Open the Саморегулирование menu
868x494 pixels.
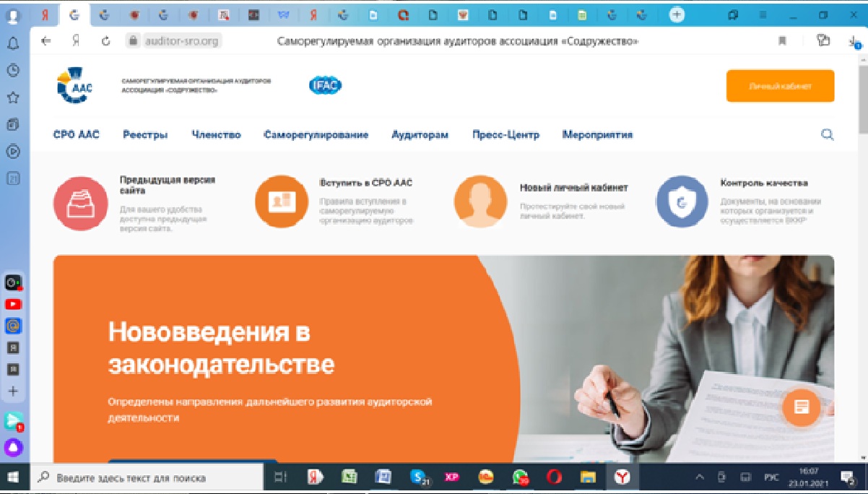point(316,134)
